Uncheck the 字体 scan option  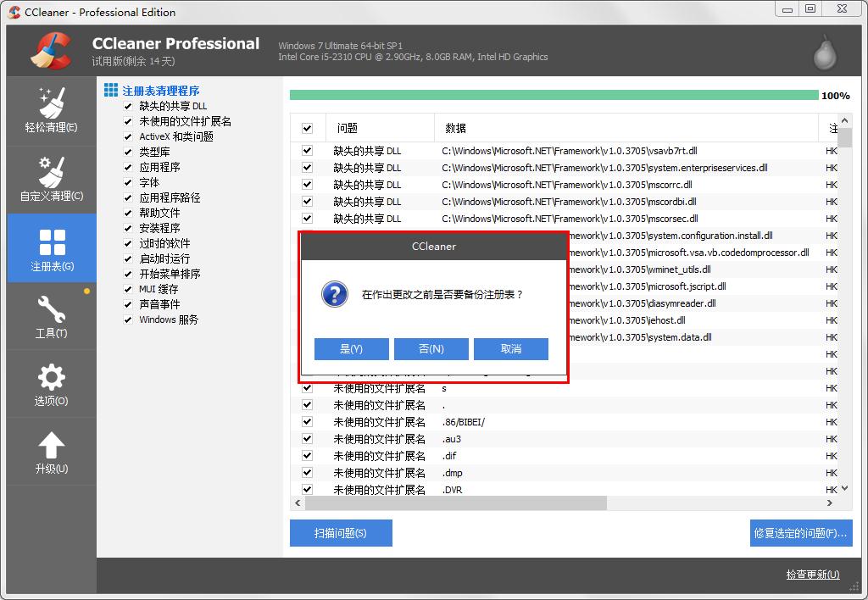[127, 182]
